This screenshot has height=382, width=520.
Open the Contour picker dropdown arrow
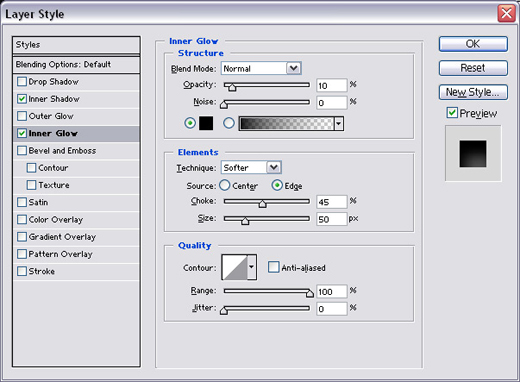[252, 267]
